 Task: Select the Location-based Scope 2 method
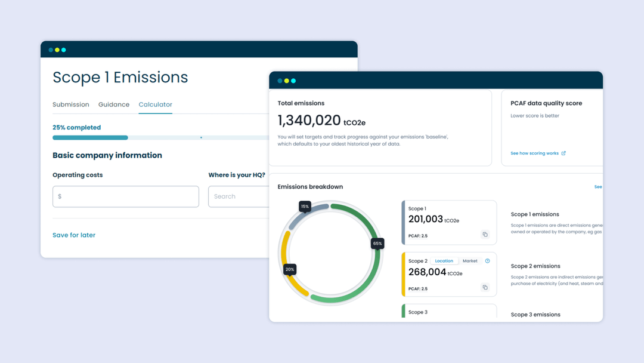(x=444, y=260)
